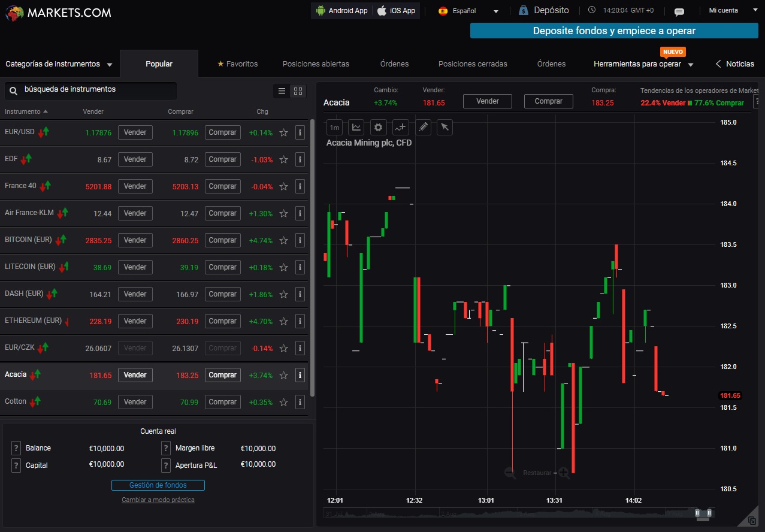This screenshot has height=532, width=765.
Task: Pop out chart using bottom-right corner icon
Action: coord(752,521)
